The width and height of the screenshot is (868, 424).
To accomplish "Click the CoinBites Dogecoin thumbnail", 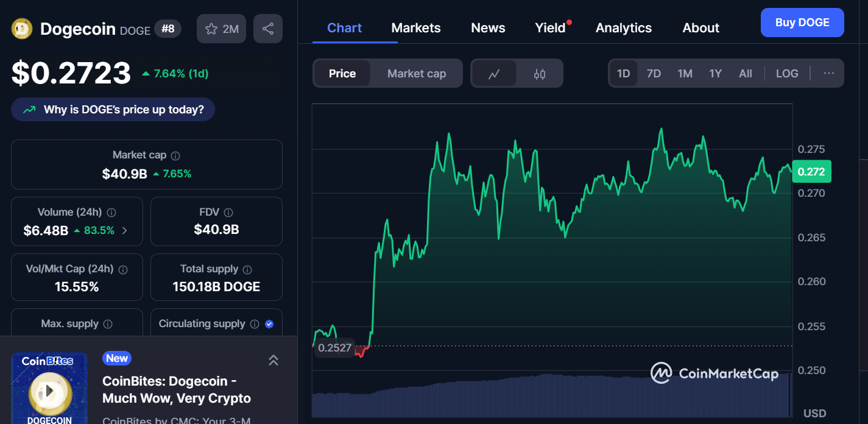I will click(49, 388).
